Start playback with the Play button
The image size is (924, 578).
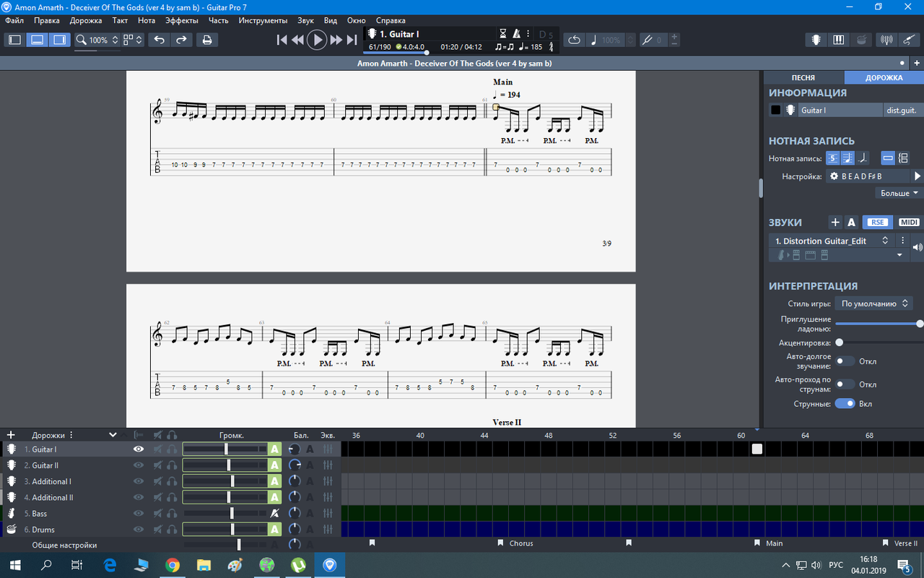317,40
